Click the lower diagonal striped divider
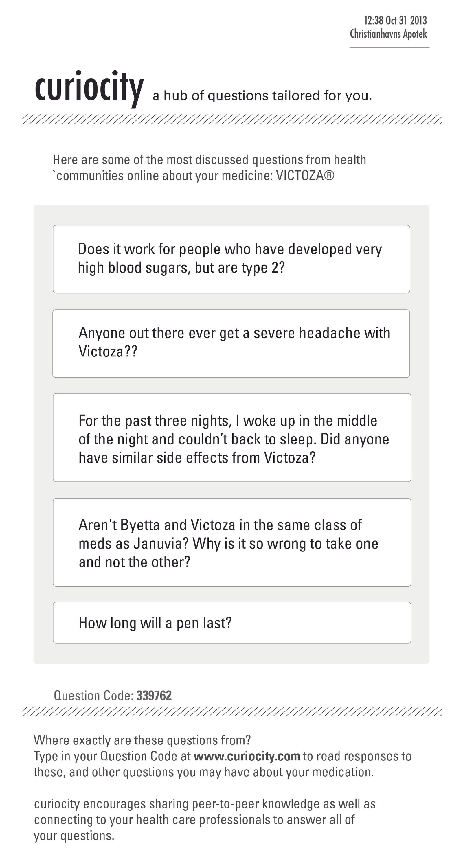The height and width of the screenshot is (868, 463). coord(232,711)
